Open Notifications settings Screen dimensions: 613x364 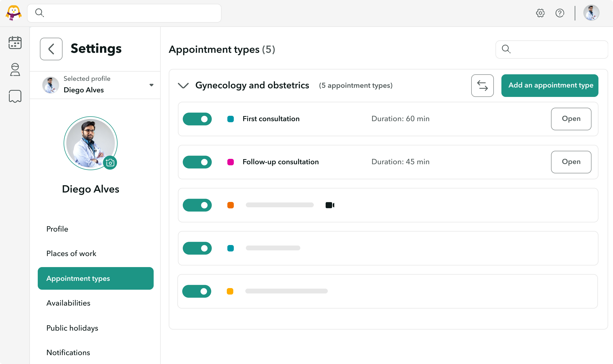[x=68, y=353]
